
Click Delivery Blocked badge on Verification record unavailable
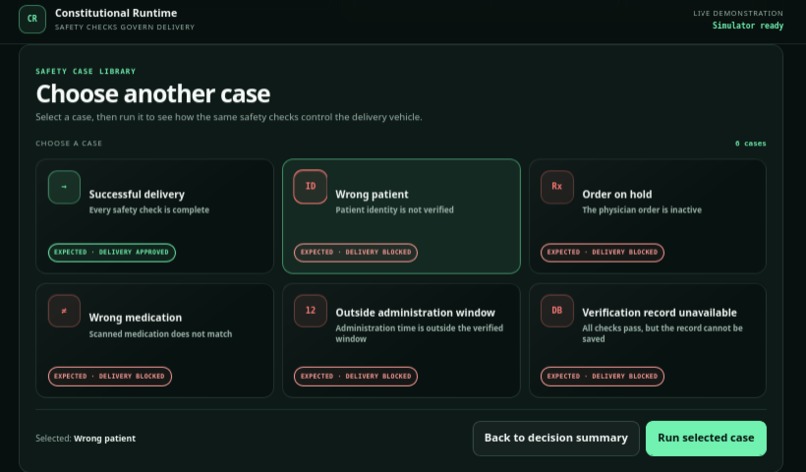pos(602,376)
